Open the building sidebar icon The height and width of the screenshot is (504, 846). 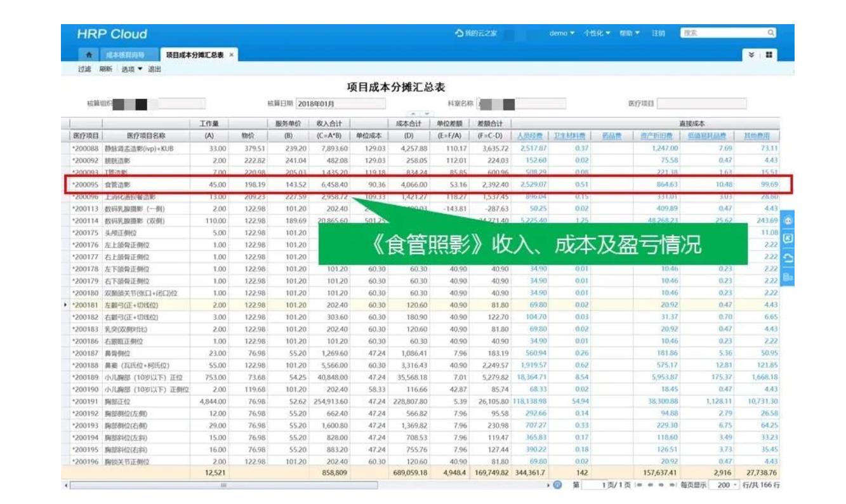click(x=788, y=277)
